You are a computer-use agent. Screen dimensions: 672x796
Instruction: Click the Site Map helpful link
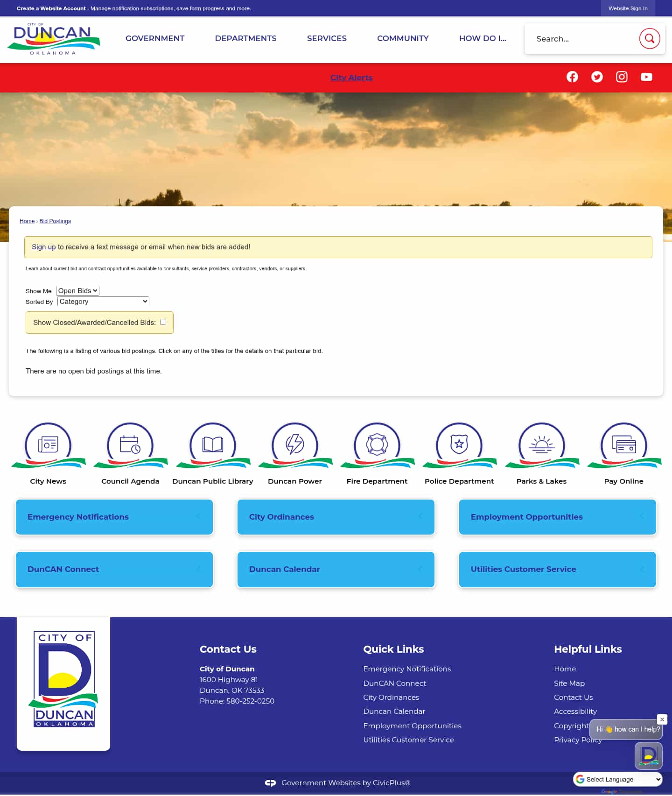(569, 683)
